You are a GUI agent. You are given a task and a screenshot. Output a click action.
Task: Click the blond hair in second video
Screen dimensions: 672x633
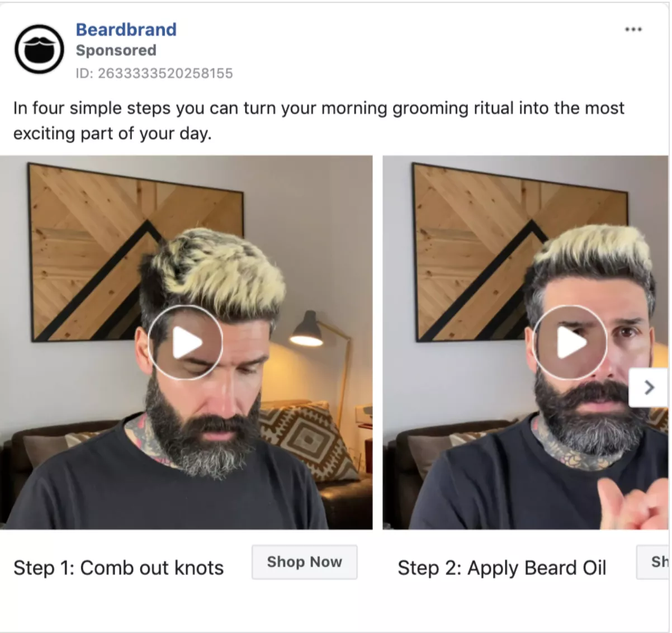point(593,247)
